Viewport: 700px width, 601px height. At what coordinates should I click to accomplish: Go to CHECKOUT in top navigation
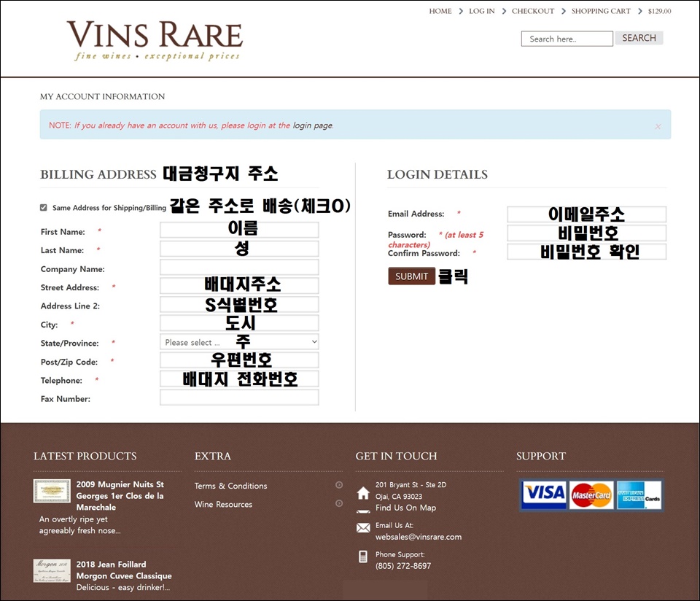(x=532, y=11)
